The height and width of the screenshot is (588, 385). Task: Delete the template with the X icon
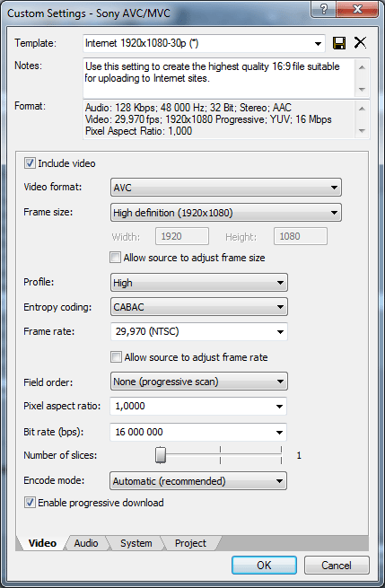[x=360, y=43]
